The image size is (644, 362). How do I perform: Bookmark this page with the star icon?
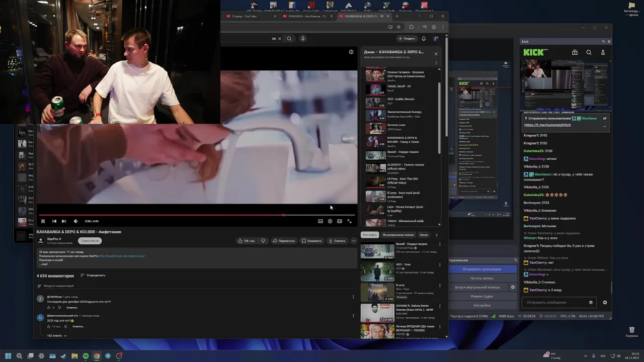pyautogui.click(x=398, y=27)
